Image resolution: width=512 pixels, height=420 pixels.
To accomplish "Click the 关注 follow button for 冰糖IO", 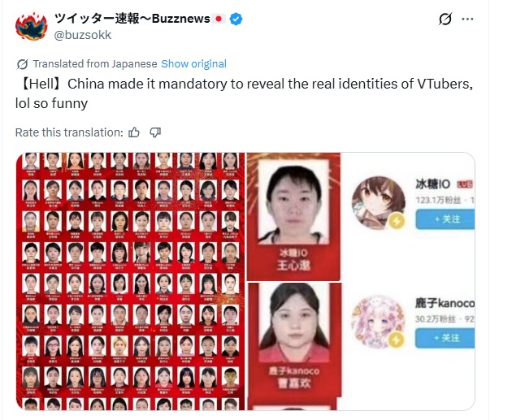I will pos(445,219).
